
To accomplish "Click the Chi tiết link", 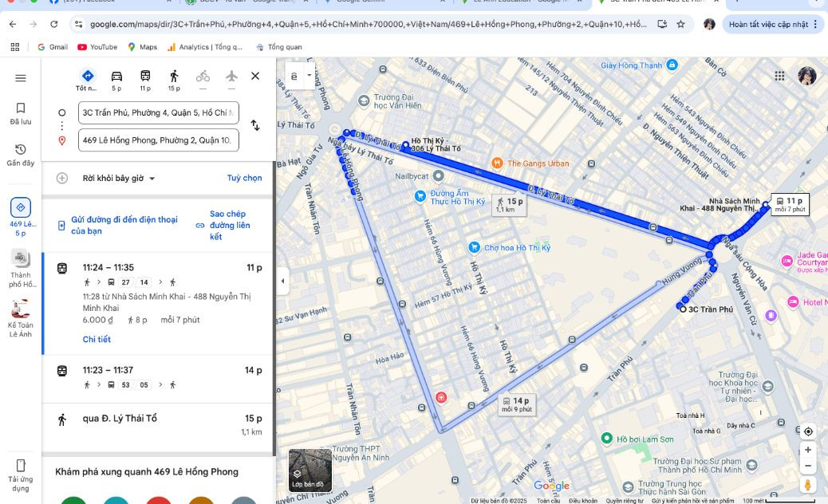I will click(97, 340).
